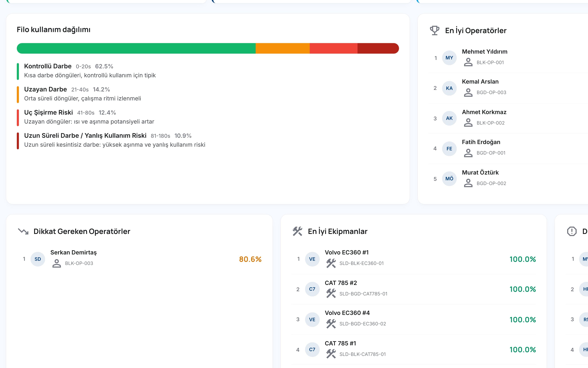This screenshot has height=368, width=588.
Task: Click the C7 avatar for CAT 785 #2
Action: click(312, 289)
